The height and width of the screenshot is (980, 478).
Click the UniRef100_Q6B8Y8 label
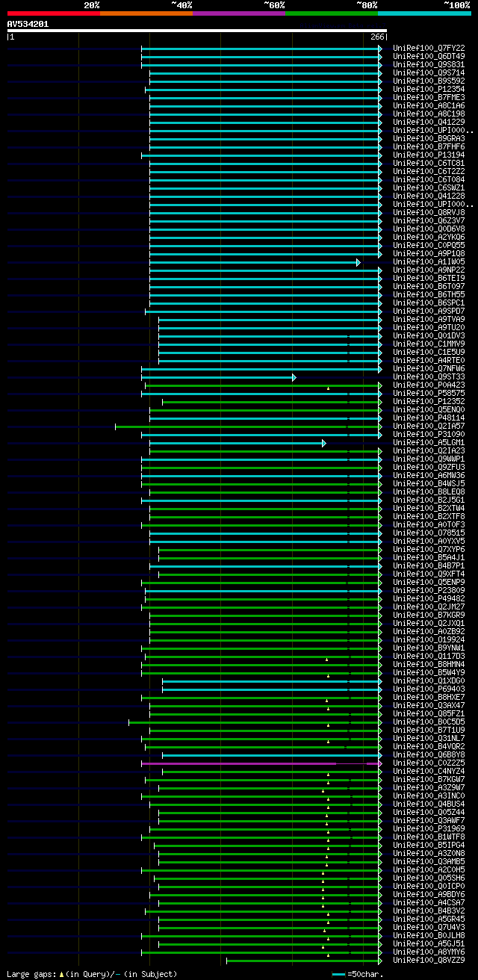[x=429, y=754]
